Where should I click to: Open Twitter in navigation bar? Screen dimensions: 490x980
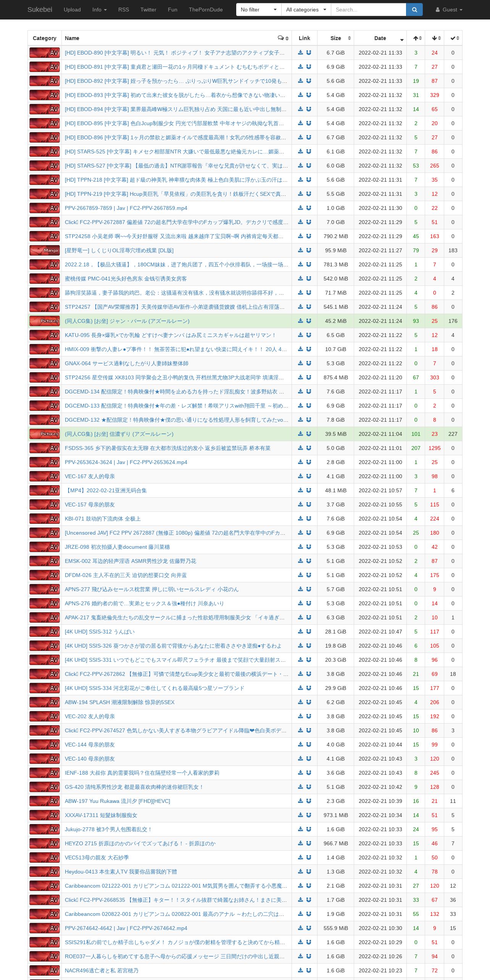148,10
